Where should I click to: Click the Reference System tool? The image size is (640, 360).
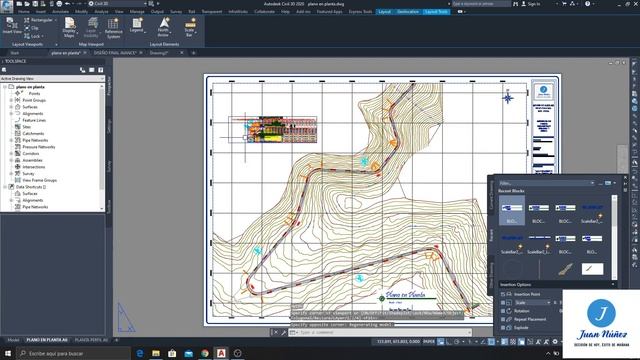tap(113, 28)
